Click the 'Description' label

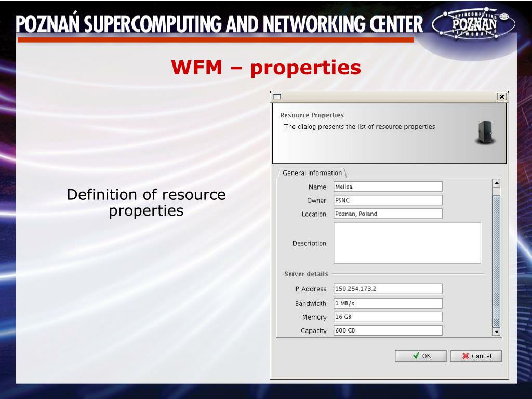pyautogui.click(x=309, y=243)
